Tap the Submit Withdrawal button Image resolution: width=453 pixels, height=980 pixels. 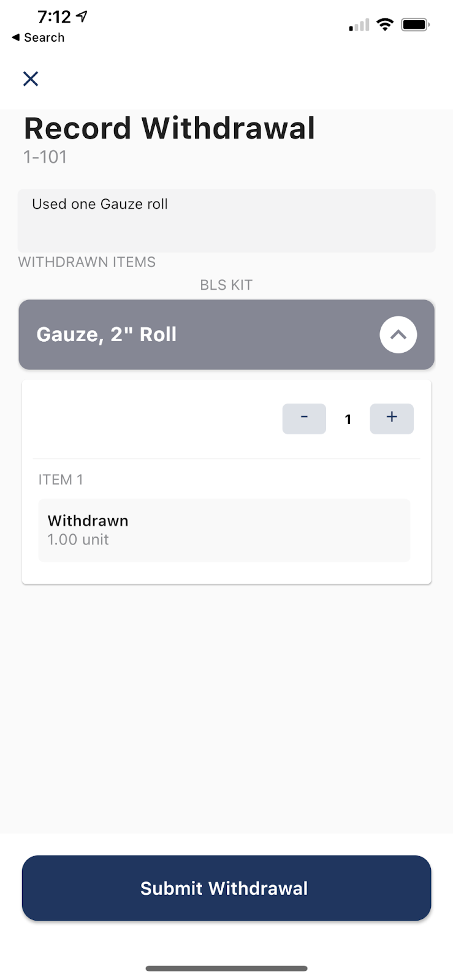coord(226,888)
